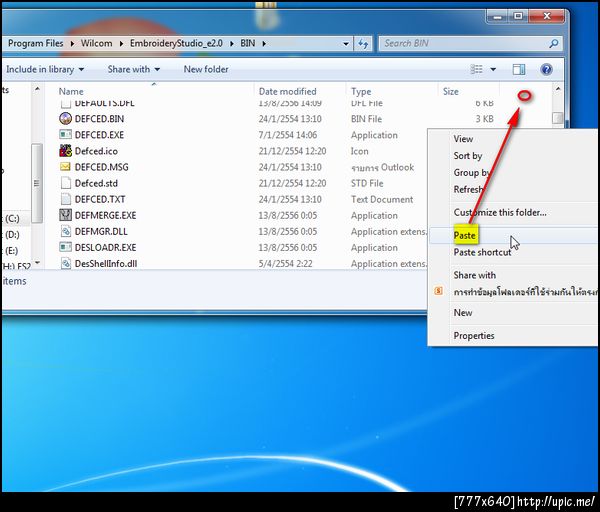Click the DEFCED.TXT document icon

point(66,199)
